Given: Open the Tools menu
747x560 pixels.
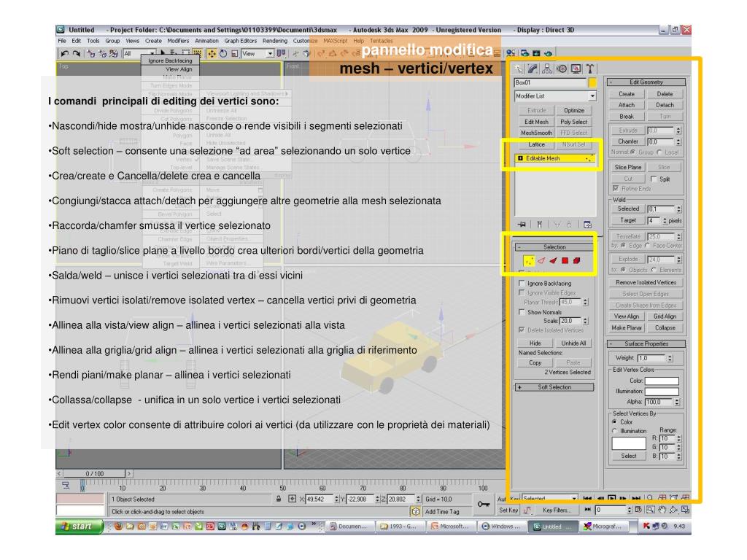Looking at the screenshot, I should [93, 41].
